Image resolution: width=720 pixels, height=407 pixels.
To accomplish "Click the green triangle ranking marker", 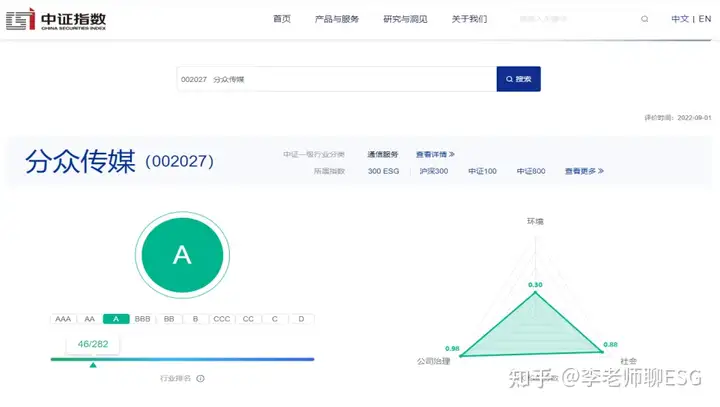I will pyautogui.click(x=93, y=365).
